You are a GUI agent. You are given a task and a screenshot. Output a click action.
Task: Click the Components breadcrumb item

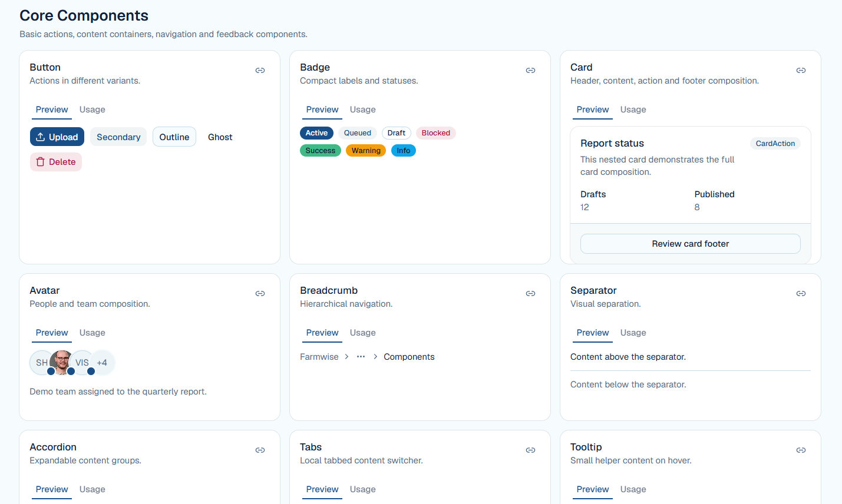[409, 357]
